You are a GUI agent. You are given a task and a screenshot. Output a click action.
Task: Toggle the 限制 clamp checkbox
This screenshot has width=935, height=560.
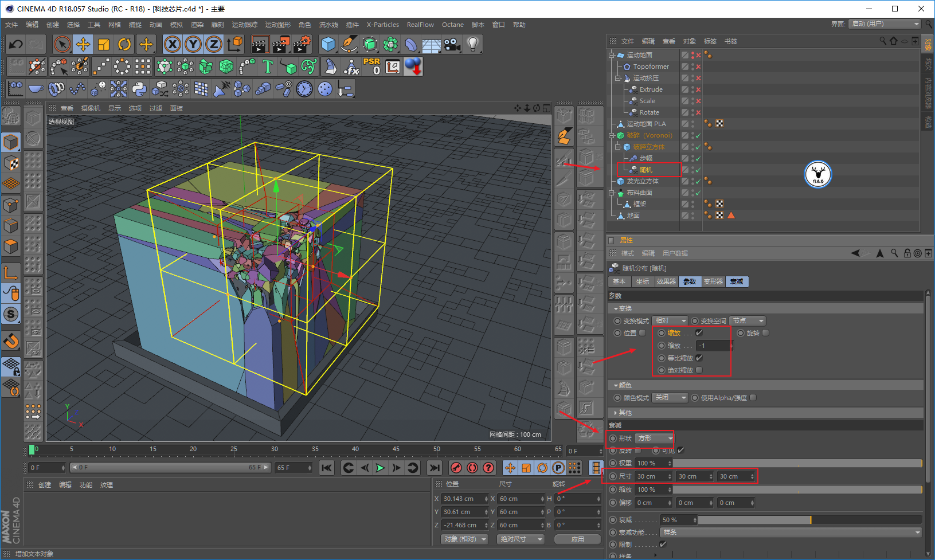663,545
